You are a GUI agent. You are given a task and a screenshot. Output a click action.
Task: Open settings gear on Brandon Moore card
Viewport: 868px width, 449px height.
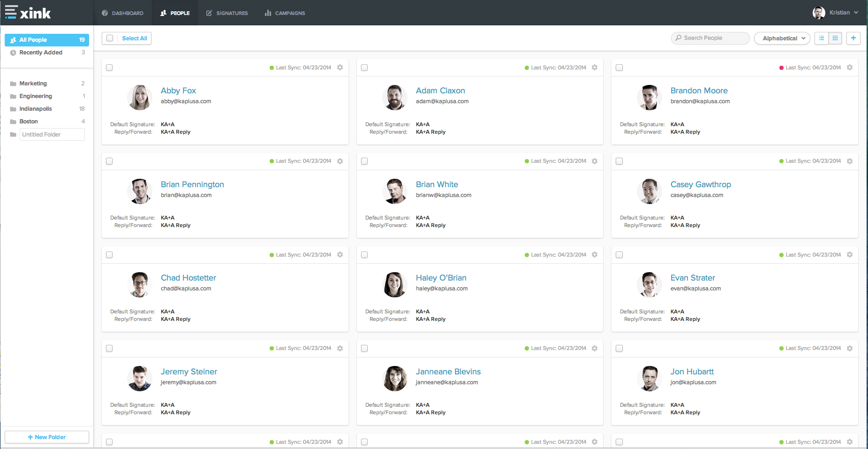[x=850, y=68]
